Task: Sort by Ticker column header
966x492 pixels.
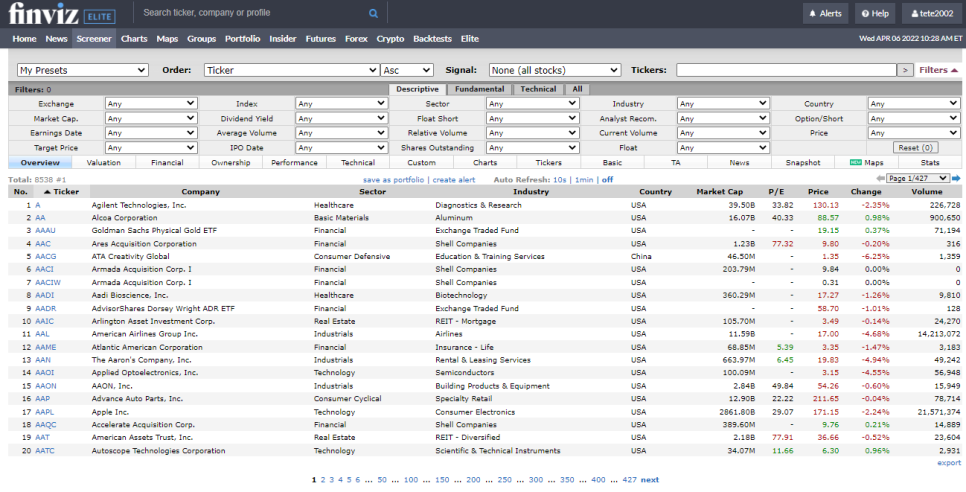Action: click(x=61, y=192)
